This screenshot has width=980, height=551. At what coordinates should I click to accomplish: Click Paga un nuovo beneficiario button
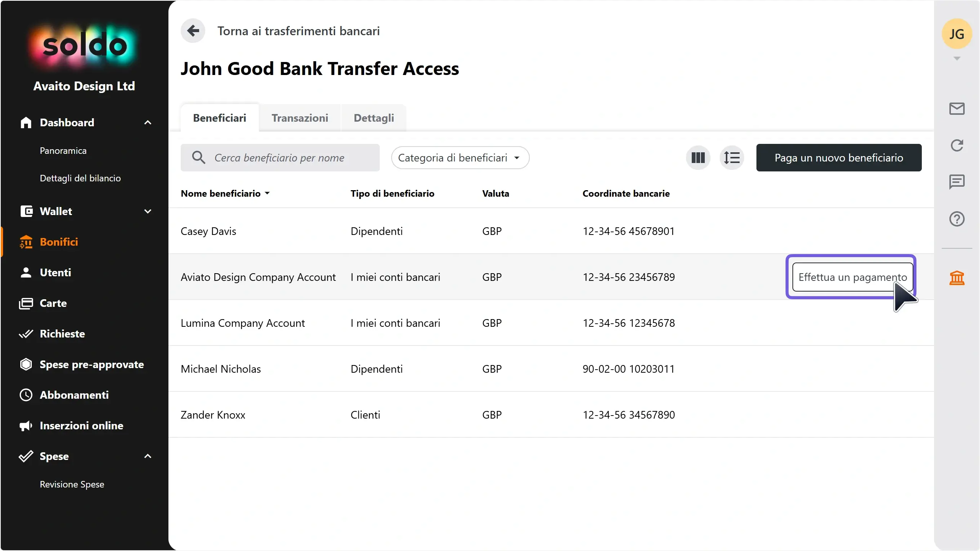[x=839, y=158]
